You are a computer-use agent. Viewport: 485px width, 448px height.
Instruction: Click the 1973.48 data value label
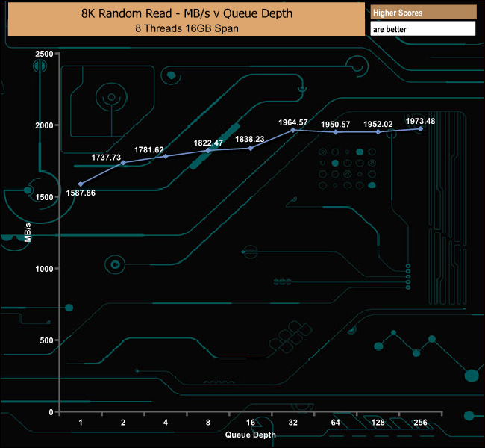421,121
